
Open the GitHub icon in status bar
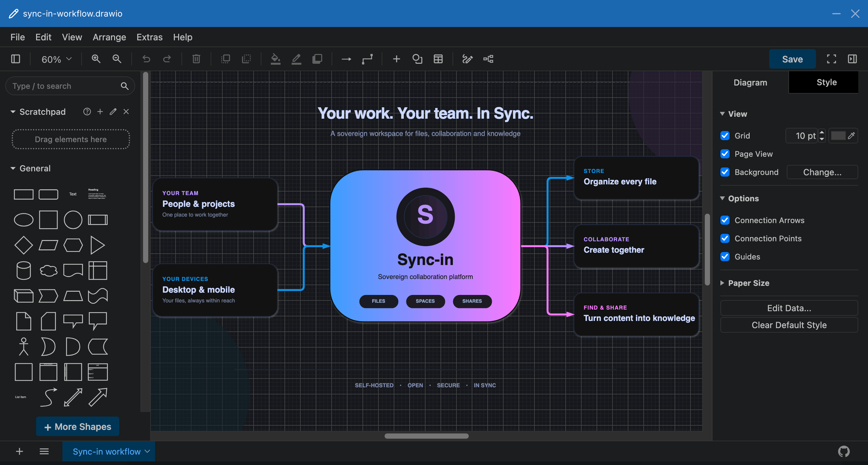[844, 452]
